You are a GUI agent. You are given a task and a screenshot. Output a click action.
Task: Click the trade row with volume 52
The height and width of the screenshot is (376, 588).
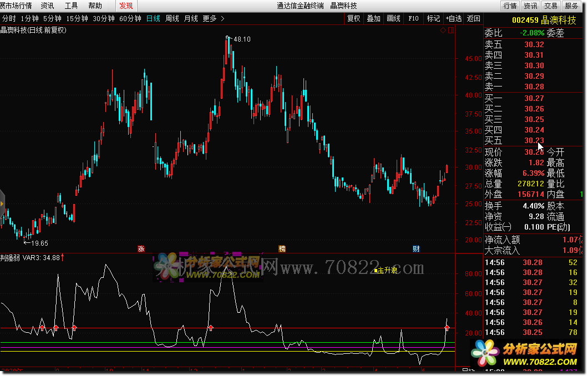[x=533, y=262]
